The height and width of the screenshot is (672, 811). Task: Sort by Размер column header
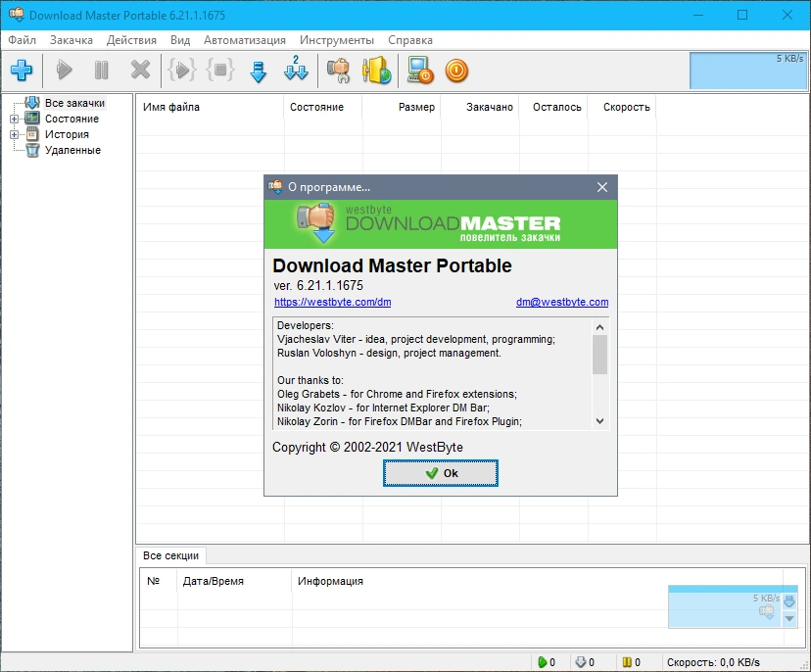tap(402, 107)
